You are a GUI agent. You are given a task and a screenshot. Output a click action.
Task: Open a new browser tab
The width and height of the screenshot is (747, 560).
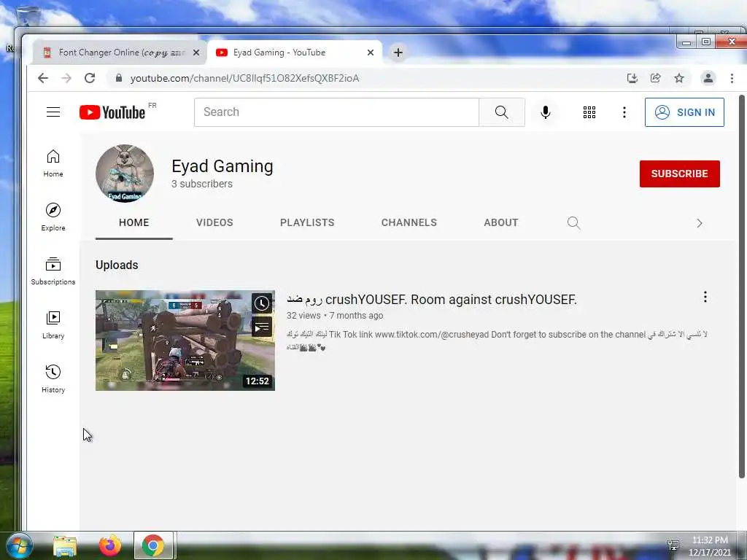pos(398,52)
